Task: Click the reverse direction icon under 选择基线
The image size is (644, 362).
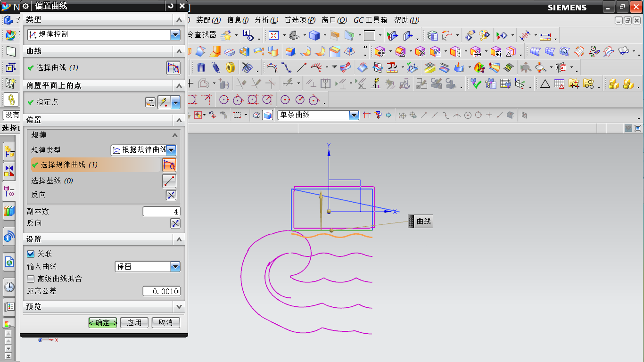Action: pos(171,195)
